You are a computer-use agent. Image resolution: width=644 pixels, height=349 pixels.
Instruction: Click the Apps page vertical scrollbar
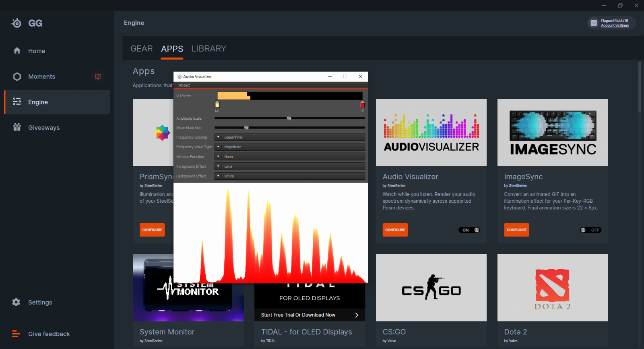[x=640, y=87]
